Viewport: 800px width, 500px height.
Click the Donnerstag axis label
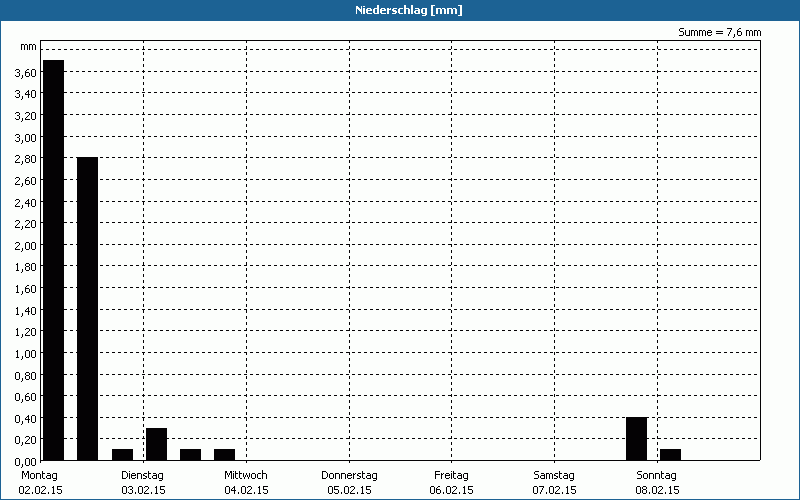point(349,475)
